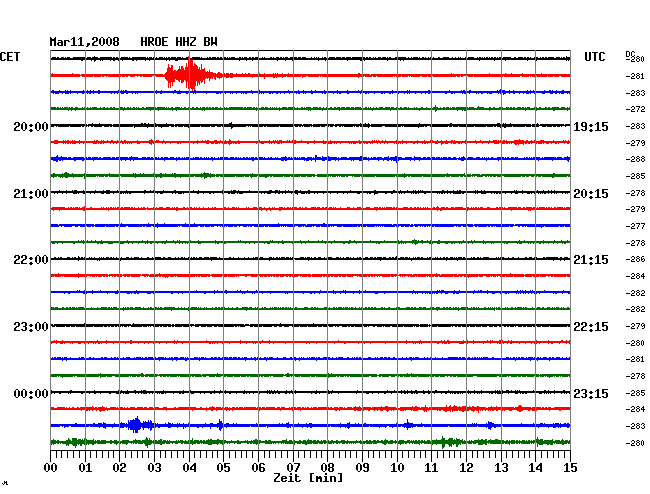Select the 23:00 CET time label
This screenshot has height=494, width=650.
coord(31,327)
